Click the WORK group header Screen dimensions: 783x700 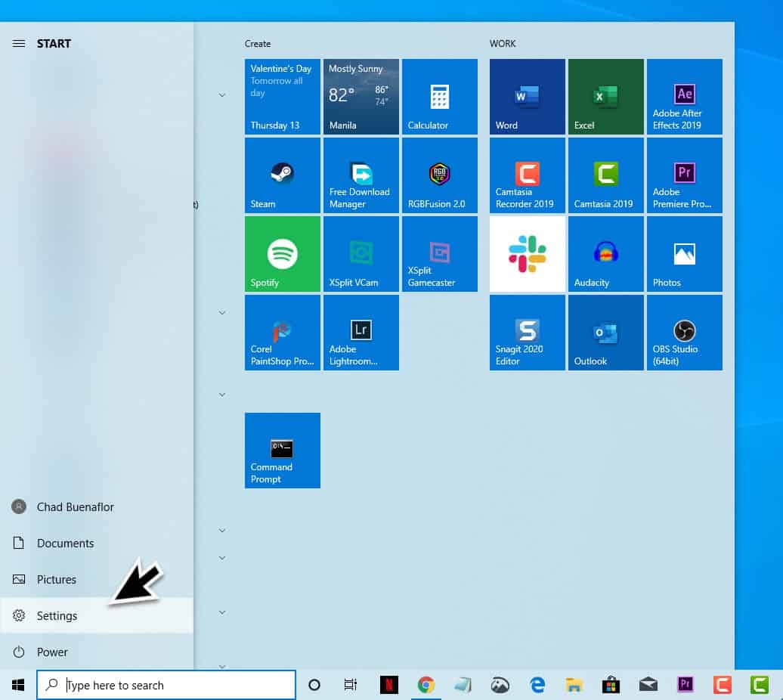[503, 44]
